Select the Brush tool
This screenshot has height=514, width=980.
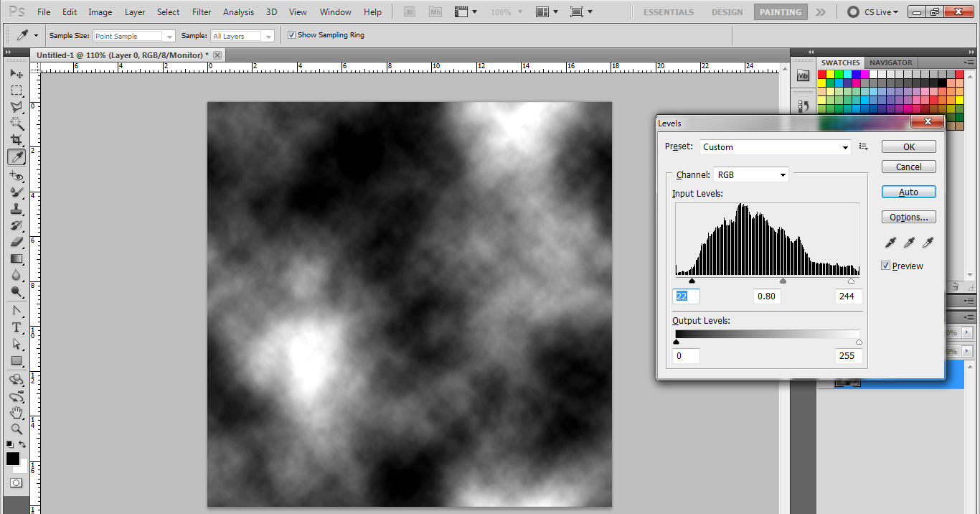coord(16,192)
